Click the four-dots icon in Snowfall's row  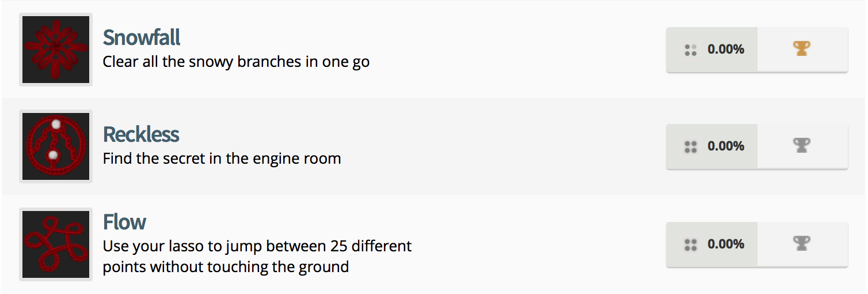(691, 50)
